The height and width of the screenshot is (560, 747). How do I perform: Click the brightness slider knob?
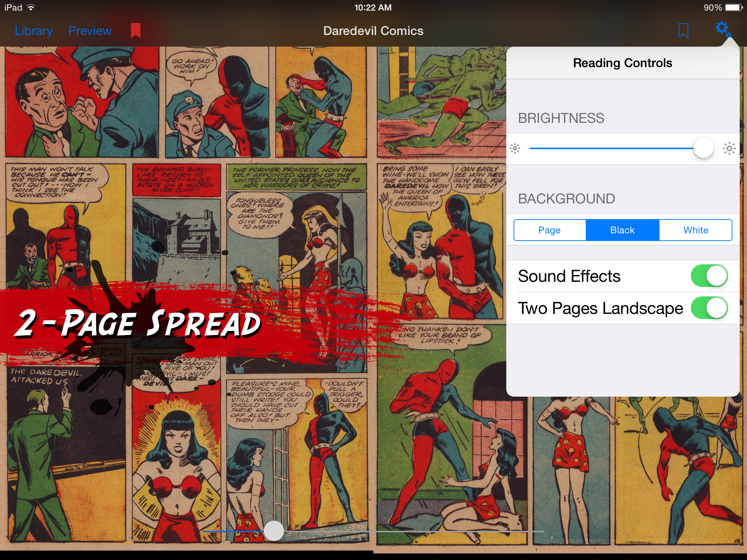tap(703, 148)
